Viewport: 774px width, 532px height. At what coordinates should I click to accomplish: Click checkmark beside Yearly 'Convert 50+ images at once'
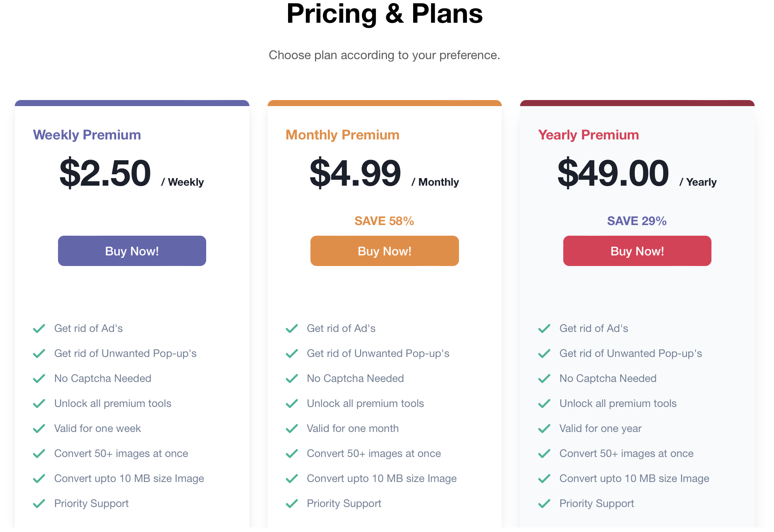(544, 454)
